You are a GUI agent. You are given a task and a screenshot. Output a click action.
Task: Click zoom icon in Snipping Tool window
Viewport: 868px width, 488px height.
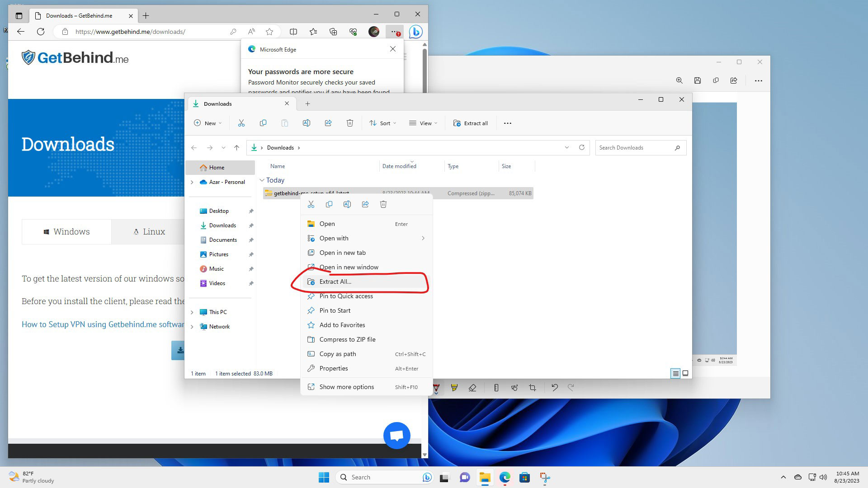679,80
